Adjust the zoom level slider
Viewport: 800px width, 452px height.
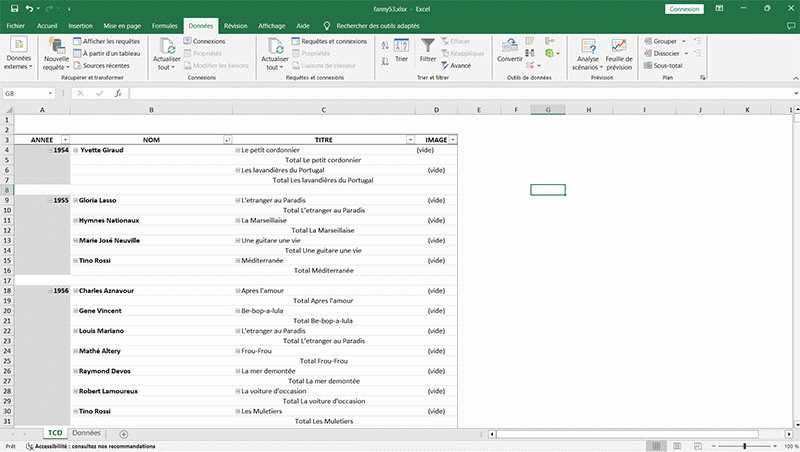(745, 446)
